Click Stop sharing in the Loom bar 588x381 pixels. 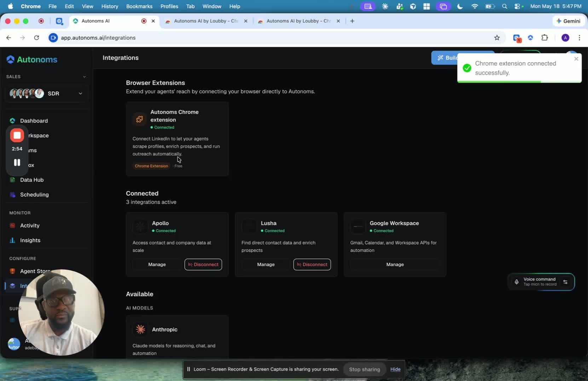[364, 369]
